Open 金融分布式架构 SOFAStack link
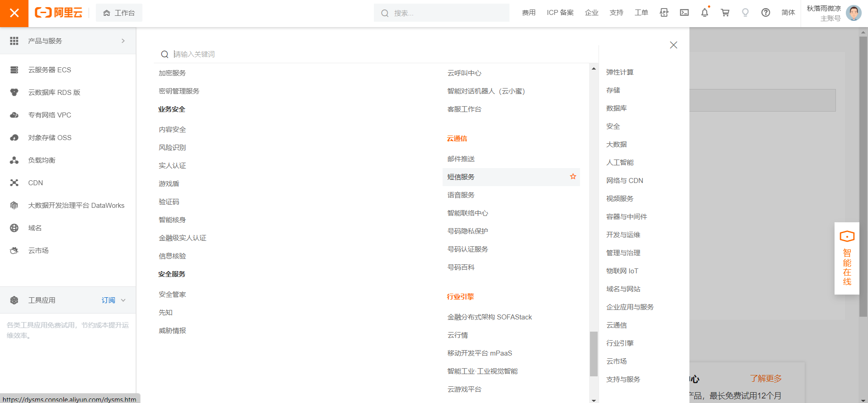The height and width of the screenshot is (403, 868). [490, 317]
